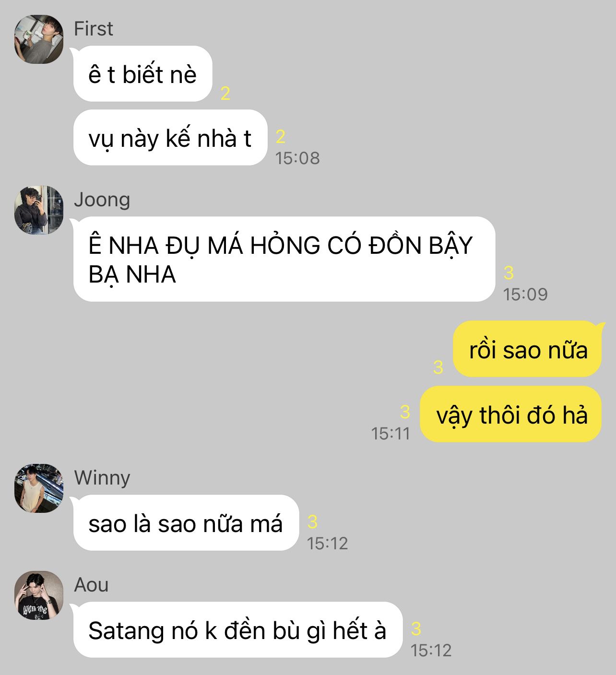Tap Aou's 'Satang nó k đền bù' message
This screenshot has height=675, width=616.
click(x=237, y=630)
